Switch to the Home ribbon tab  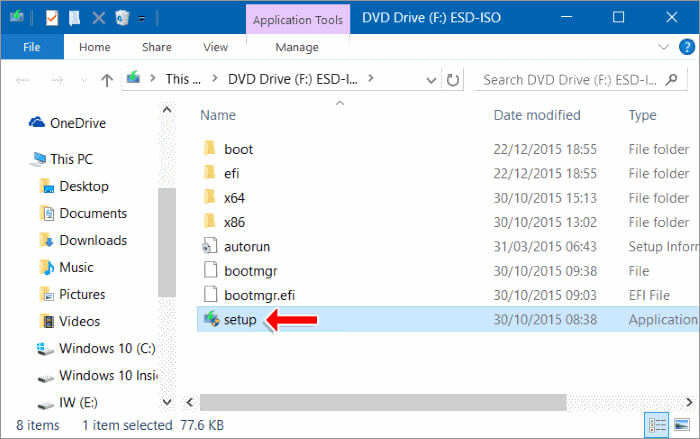(95, 47)
